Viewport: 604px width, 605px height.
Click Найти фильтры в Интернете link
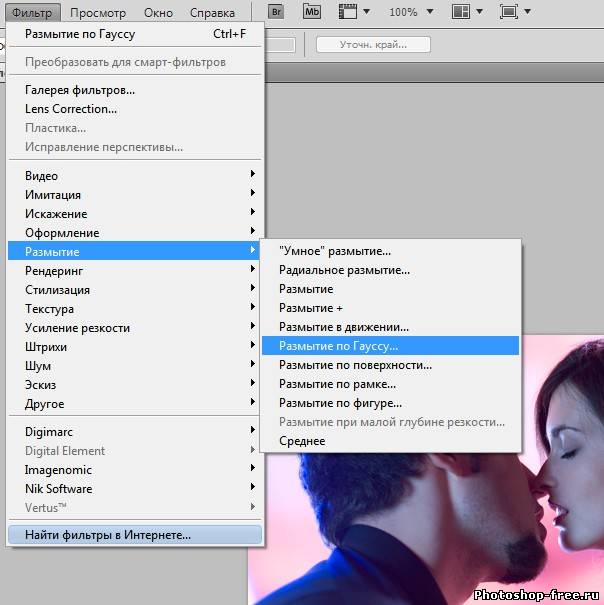tap(108, 535)
